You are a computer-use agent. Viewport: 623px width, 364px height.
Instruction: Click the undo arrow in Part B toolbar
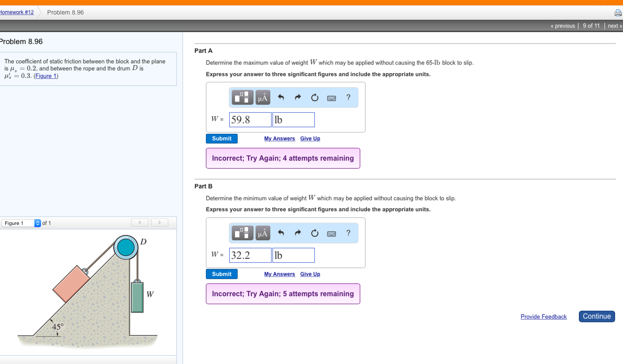(x=281, y=233)
